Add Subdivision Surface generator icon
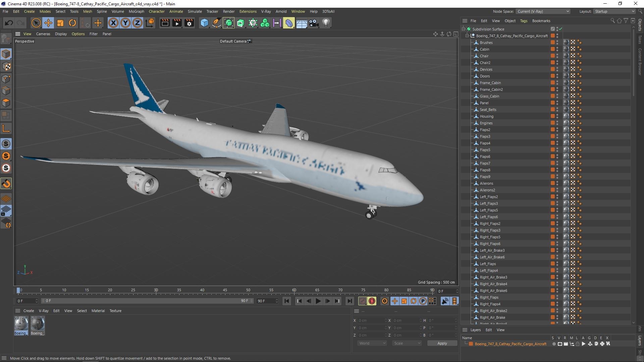 point(229,23)
